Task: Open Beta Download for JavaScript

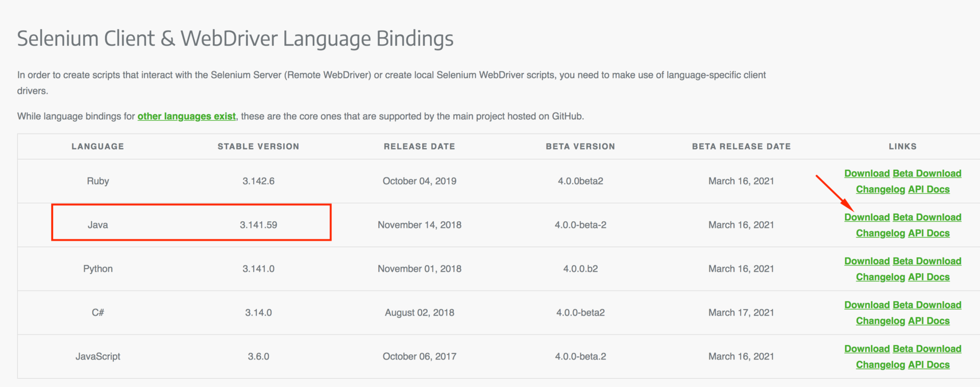Action: [927, 348]
